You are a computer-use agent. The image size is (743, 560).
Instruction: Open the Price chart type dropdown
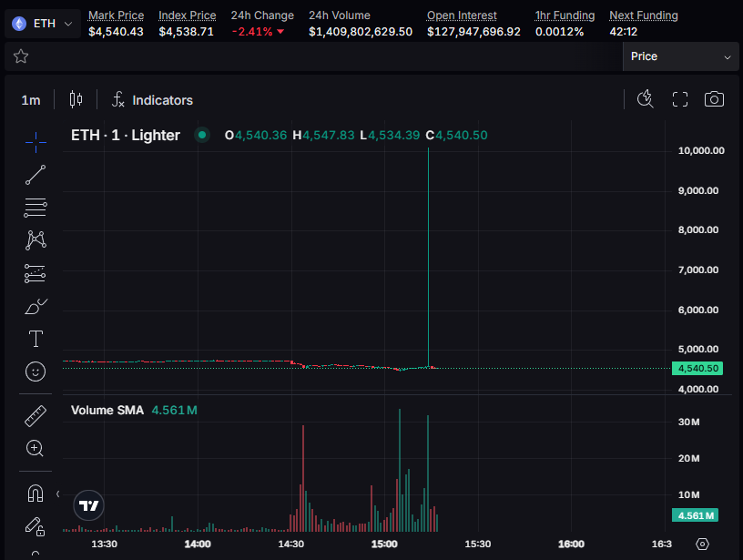tap(680, 56)
